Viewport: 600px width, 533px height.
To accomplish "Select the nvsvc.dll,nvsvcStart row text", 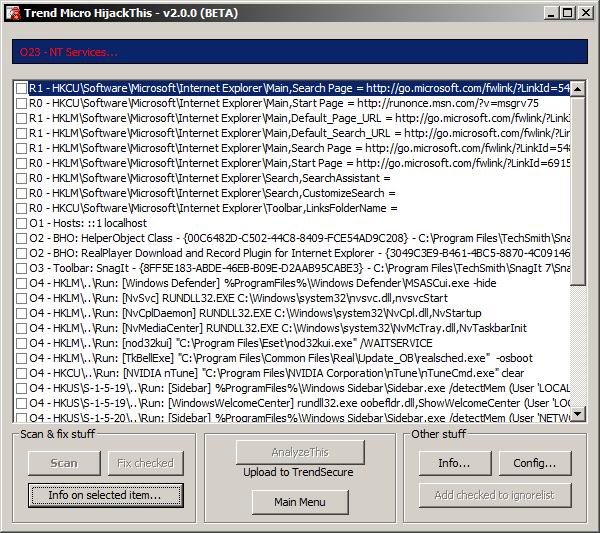I will click(238, 298).
